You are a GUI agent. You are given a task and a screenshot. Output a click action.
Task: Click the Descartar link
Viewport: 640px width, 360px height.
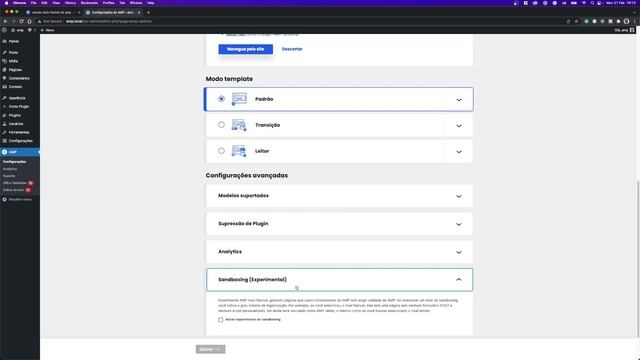(x=292, y=49)
